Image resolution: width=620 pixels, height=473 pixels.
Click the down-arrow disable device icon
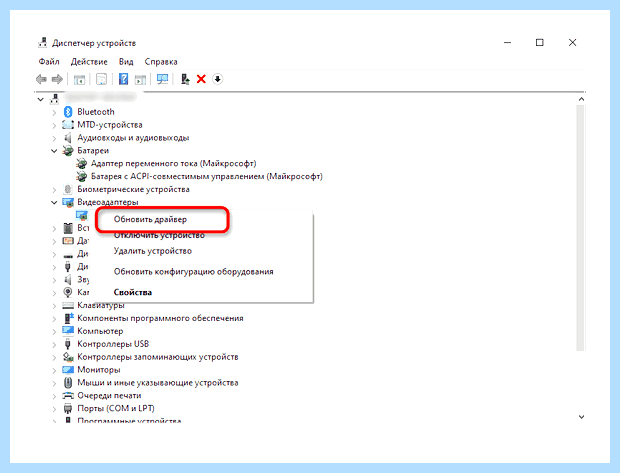point(217,79)
